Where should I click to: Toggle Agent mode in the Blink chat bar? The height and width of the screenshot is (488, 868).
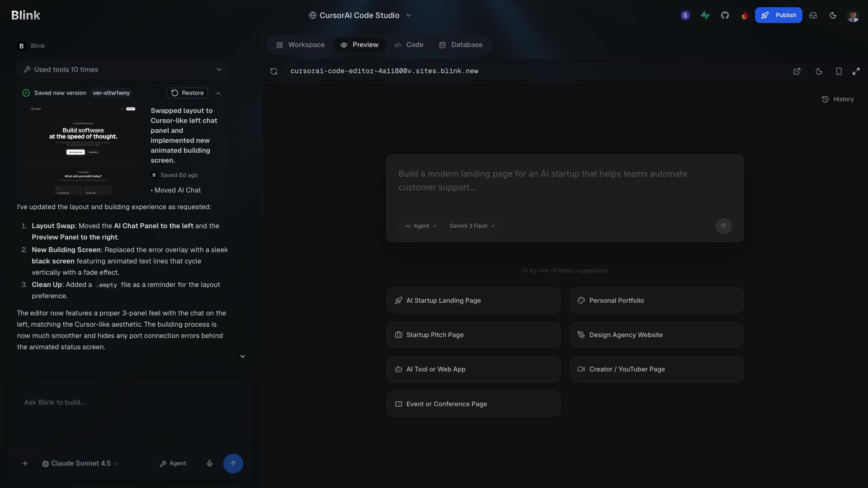coord(173,464)
